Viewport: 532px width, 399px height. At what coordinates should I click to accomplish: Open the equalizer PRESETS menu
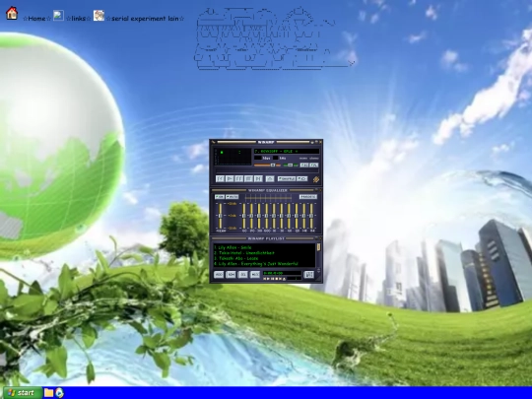(308, 197)
